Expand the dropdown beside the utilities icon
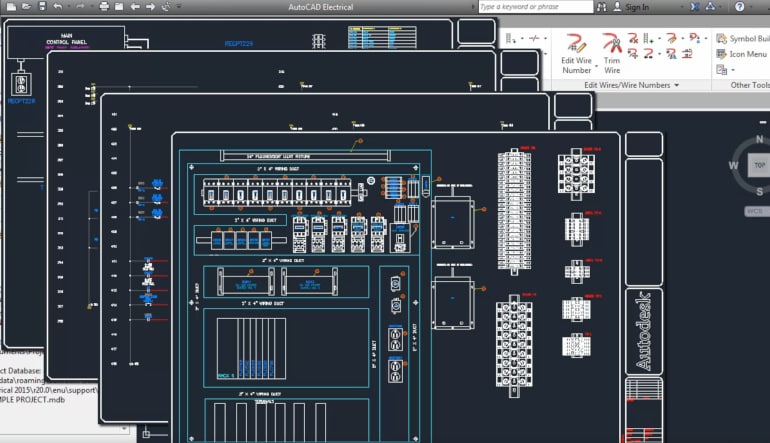This screenshot has width=770, height=443. [733, 70]
